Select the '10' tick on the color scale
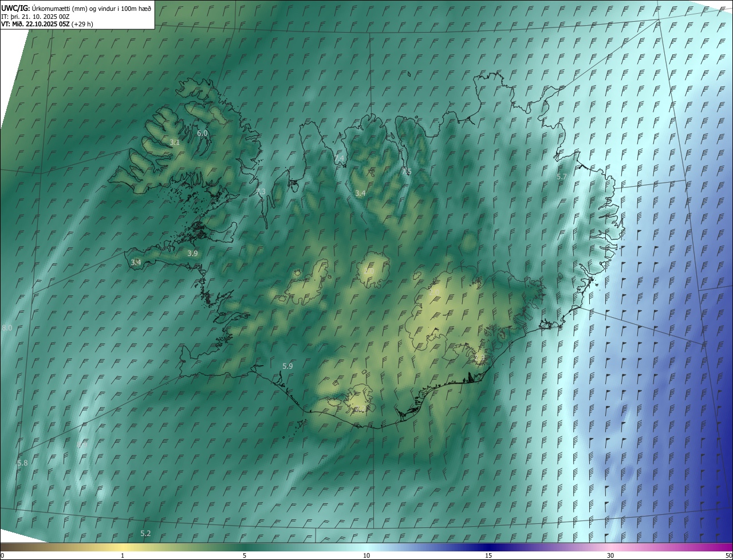Screen dimensions: 733x560 coord(366,555)
